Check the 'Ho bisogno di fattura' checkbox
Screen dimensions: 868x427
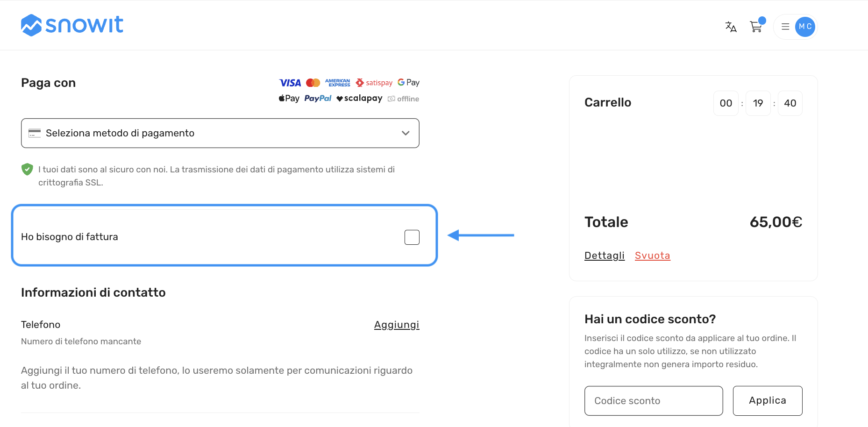(412, 237)
